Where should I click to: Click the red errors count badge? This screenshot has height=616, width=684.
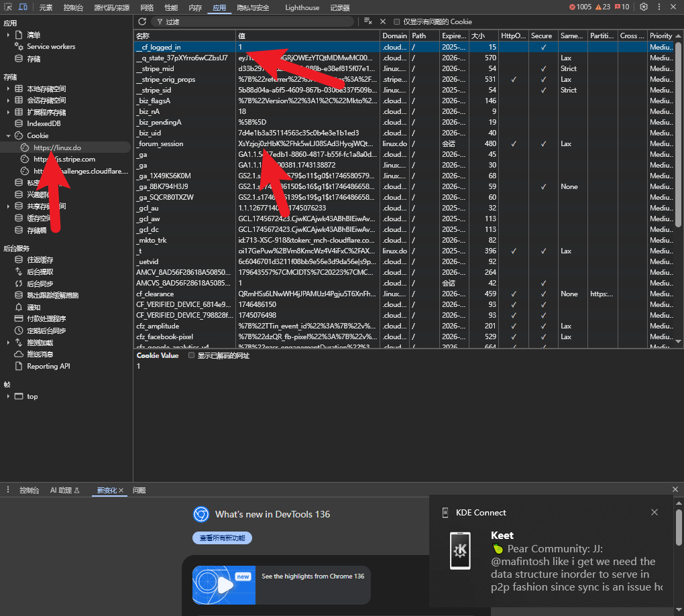pos(580,7)
